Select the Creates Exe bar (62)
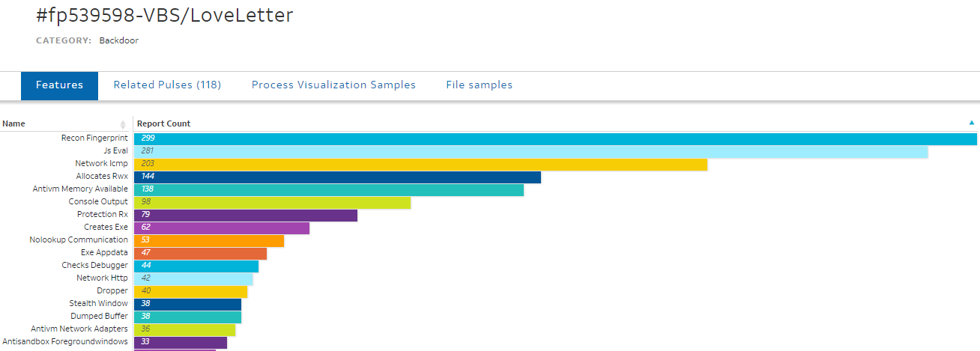The height and width of the screenshot is (351, 980). [221, 228]
